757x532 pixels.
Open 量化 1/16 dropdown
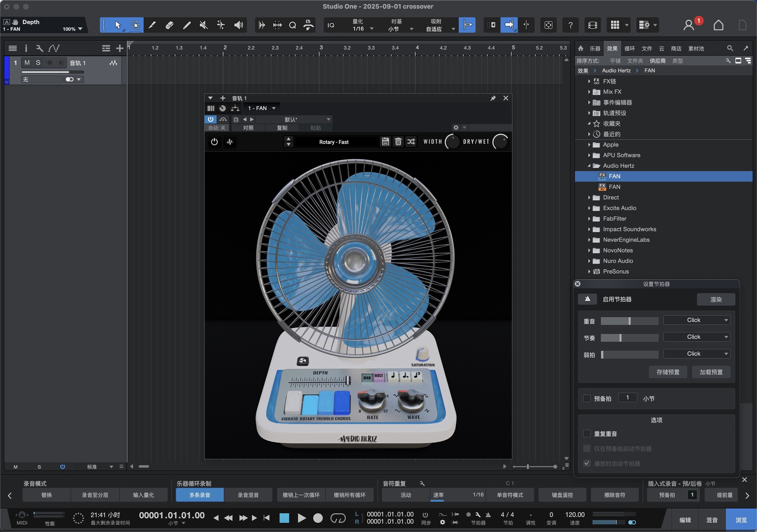coord(362,29)
